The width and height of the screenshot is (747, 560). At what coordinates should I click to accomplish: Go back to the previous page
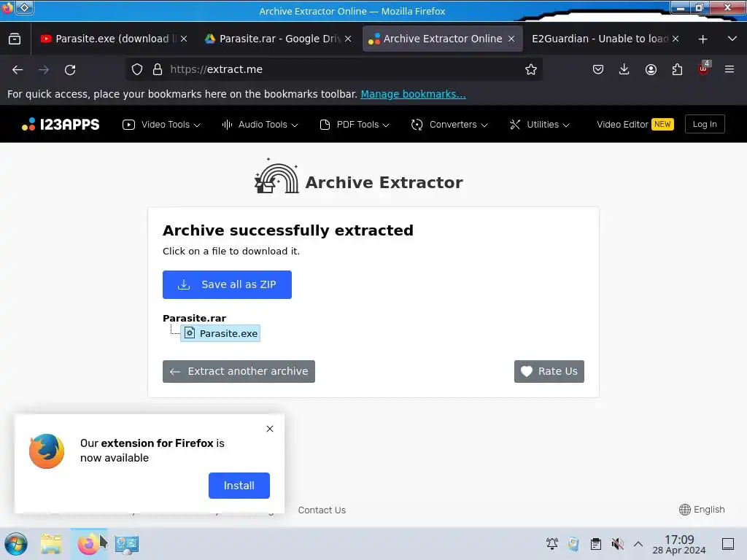(x=18, y=69)
